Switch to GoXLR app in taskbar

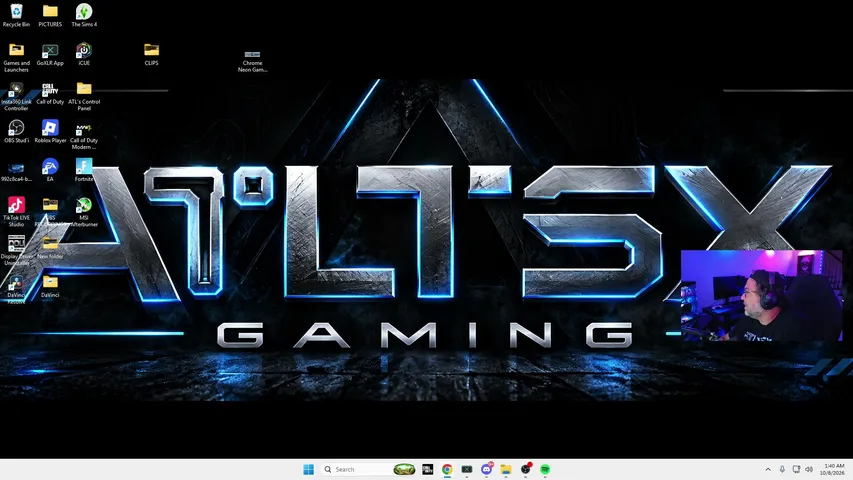click(x=467, y=469)
